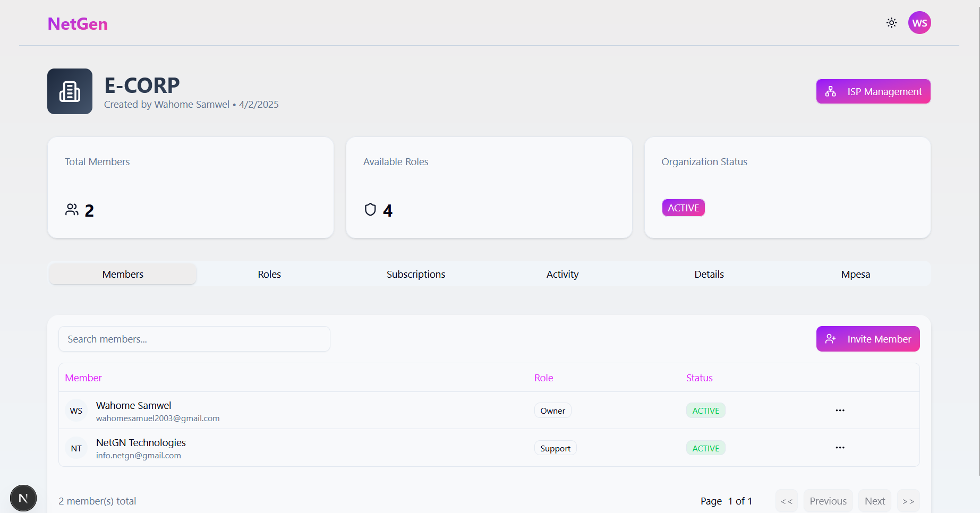Focus the Search members input field

pyautogui.click(x=194, y=339)
